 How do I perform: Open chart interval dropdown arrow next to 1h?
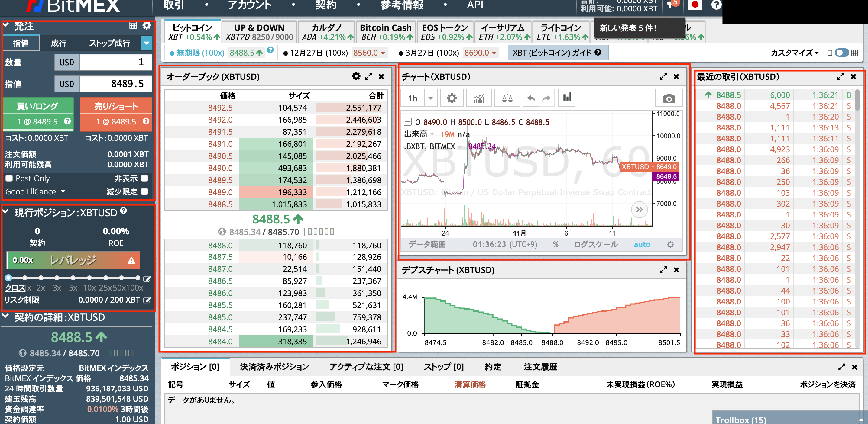click(x=430, y=98)
